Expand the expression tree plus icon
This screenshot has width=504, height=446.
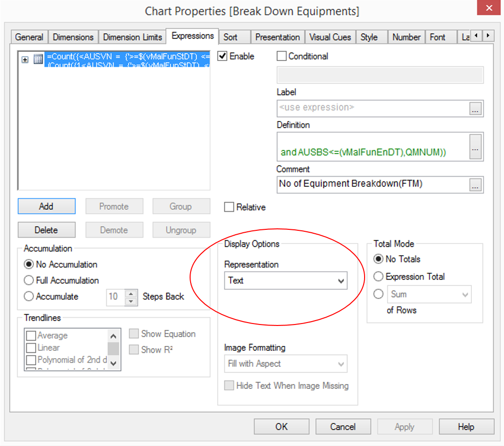(25, 60)
